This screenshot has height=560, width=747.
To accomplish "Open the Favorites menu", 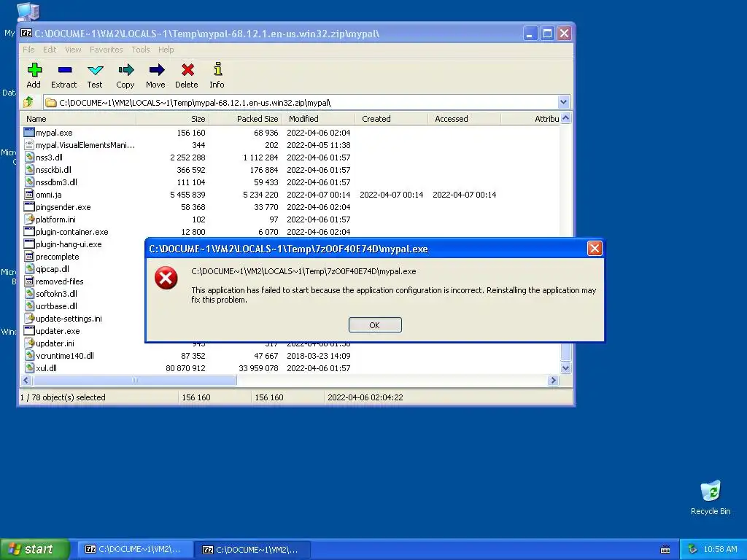I will (107, 50).
